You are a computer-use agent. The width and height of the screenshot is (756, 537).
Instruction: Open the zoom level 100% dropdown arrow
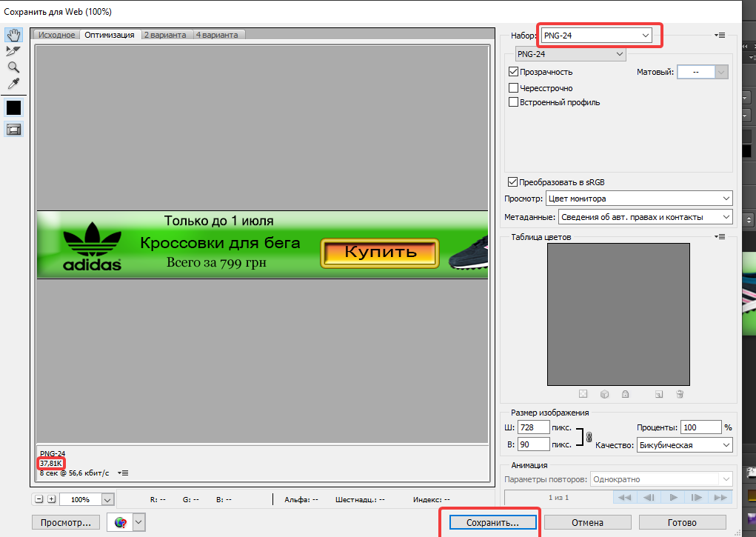click(108, 500)
